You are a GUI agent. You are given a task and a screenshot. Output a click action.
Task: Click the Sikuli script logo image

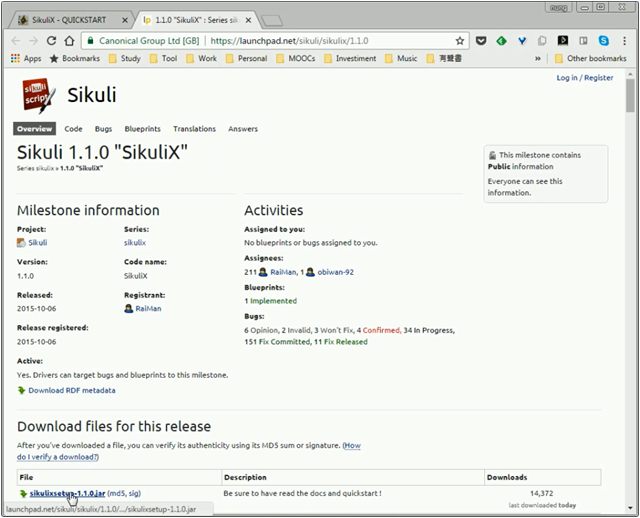coord(39,96)
